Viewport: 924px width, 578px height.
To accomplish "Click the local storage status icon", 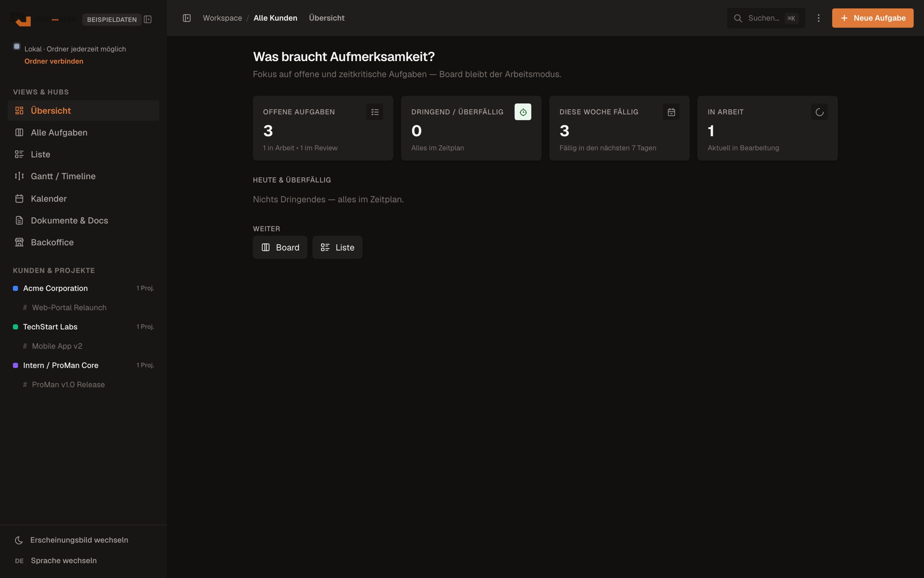I will coord(17,46).
